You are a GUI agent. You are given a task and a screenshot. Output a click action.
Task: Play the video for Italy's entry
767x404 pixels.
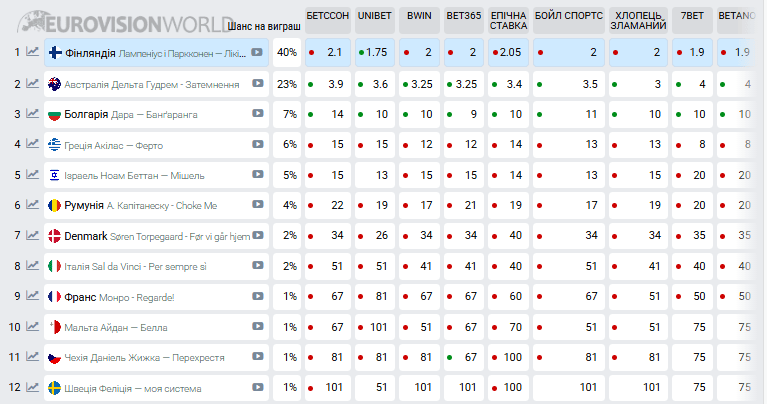(258, 265)
